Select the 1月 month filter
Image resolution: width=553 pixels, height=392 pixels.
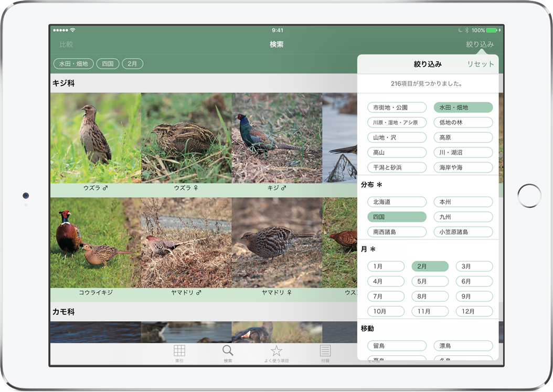pyautogui.click(x=386, y=267)
